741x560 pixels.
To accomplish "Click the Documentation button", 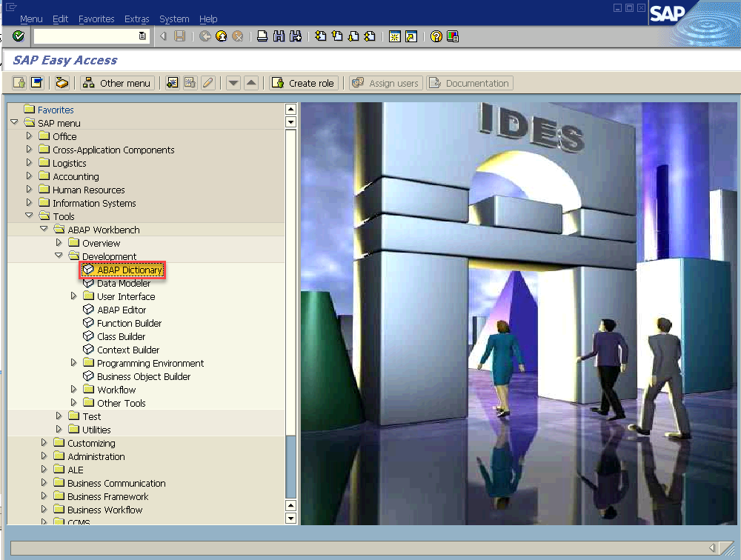I will click(470, 83).
